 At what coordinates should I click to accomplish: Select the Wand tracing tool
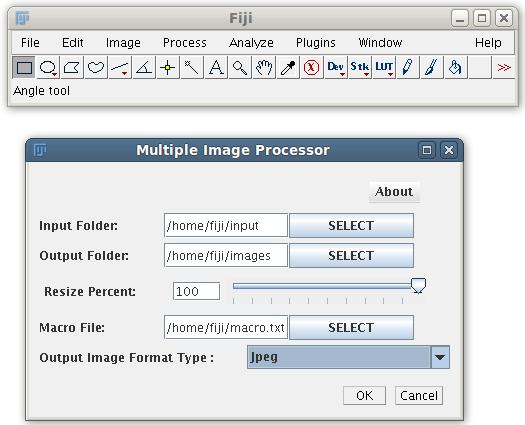192,67
